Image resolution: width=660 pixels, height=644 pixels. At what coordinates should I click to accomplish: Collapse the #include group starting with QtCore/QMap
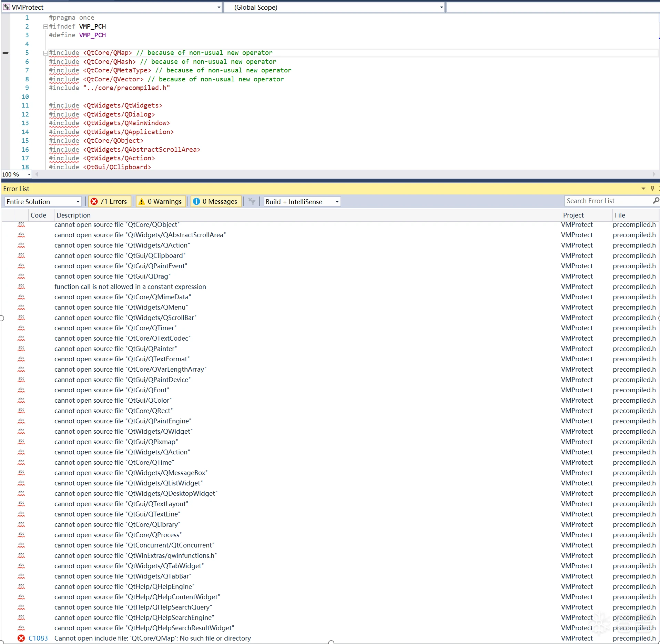click(45, 53)
